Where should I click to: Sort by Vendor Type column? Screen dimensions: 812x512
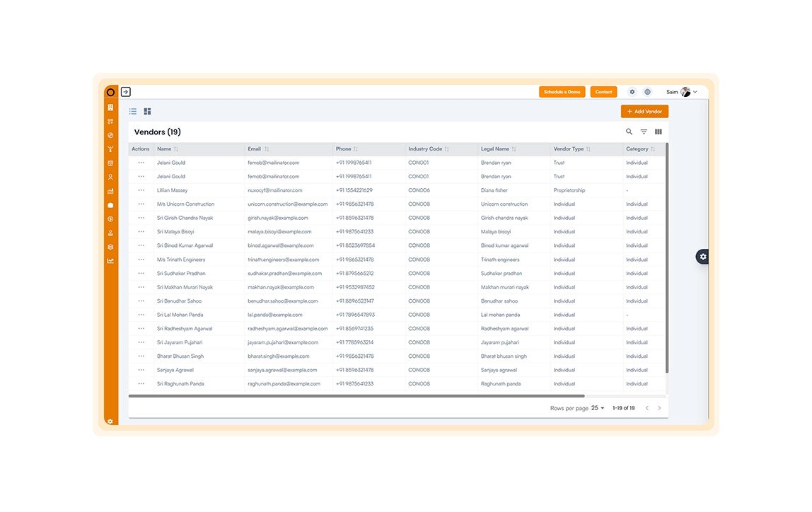click(588, 149)
